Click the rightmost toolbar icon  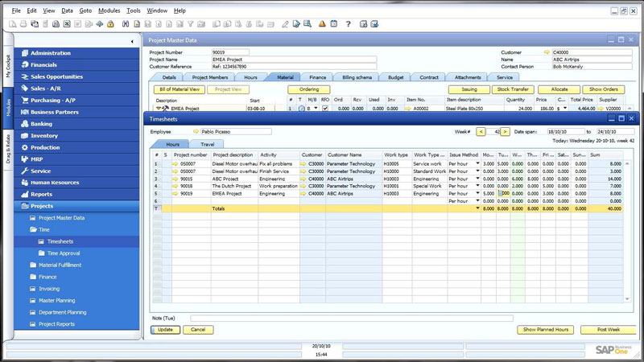[x=374, y=24]
